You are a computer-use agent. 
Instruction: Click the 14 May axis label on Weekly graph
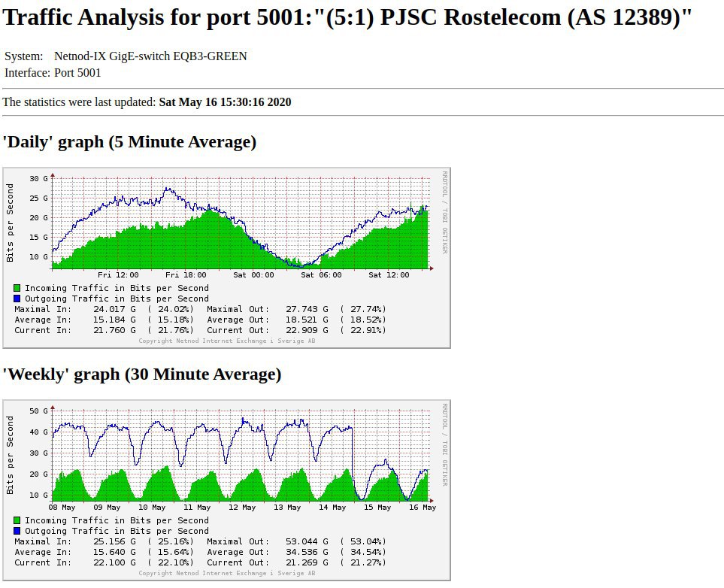pos(332,507)
